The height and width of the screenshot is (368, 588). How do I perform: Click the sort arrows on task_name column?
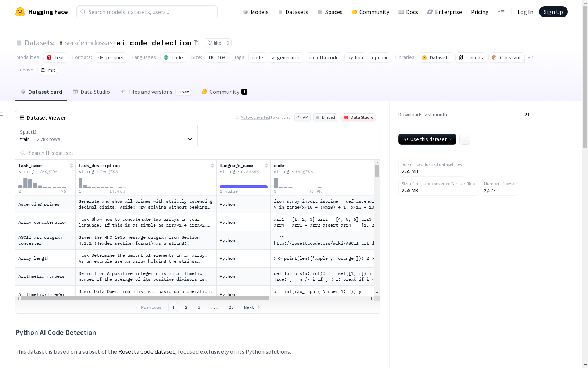pyautogui.click(x=71, y=166)
